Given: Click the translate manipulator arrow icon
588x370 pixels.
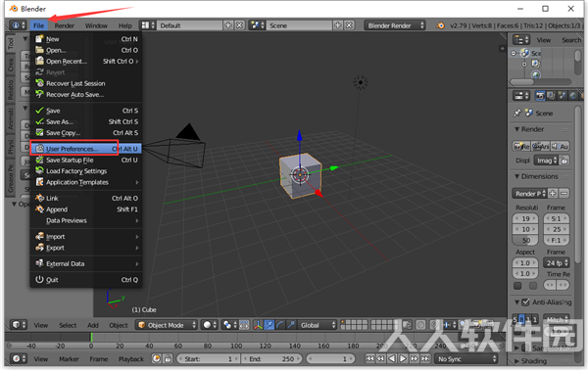Looking at the screenshot, I should (269, 325).
